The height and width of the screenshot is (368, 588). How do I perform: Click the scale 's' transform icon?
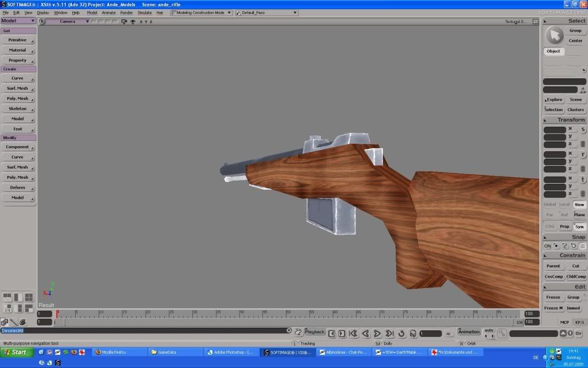coord(583,129)
